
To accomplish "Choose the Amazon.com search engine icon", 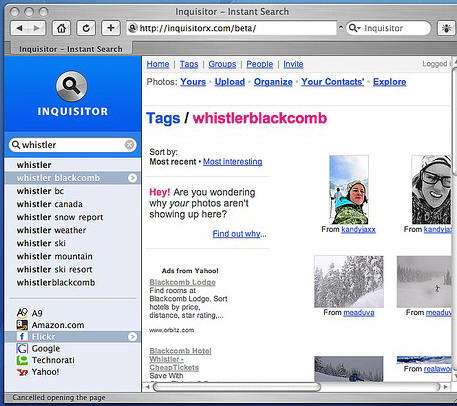I will click(22, 325).
